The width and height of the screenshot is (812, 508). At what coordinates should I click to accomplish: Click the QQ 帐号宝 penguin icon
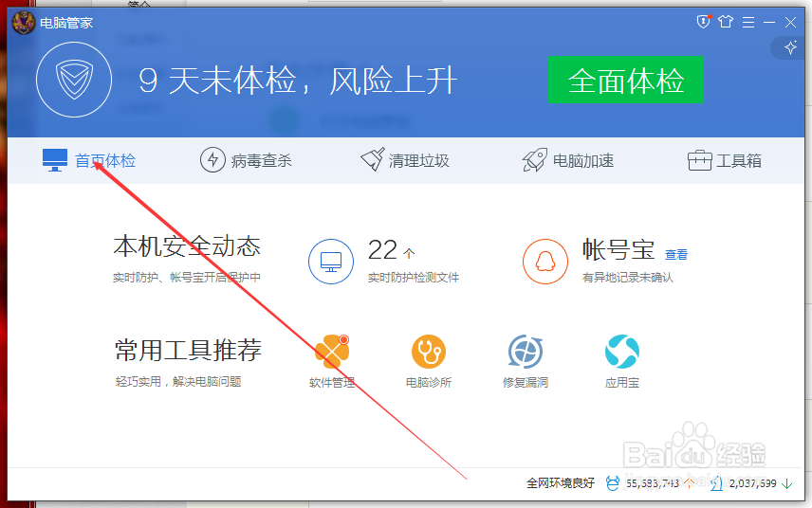545,262
